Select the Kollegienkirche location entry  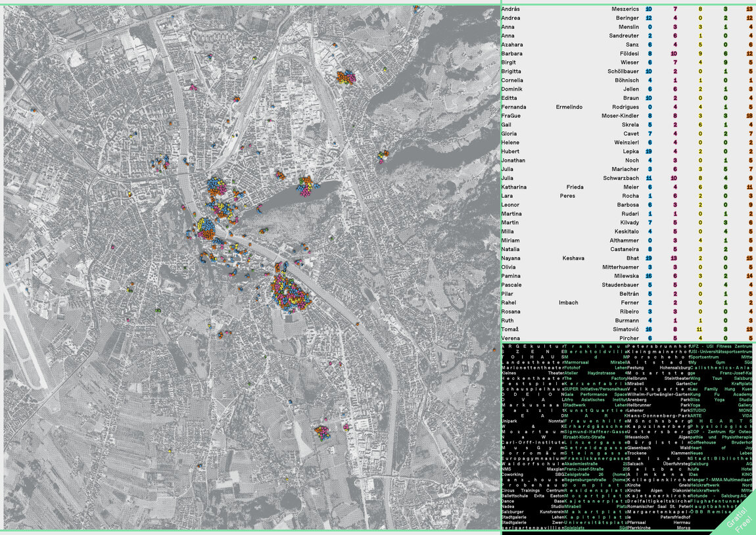657,480
